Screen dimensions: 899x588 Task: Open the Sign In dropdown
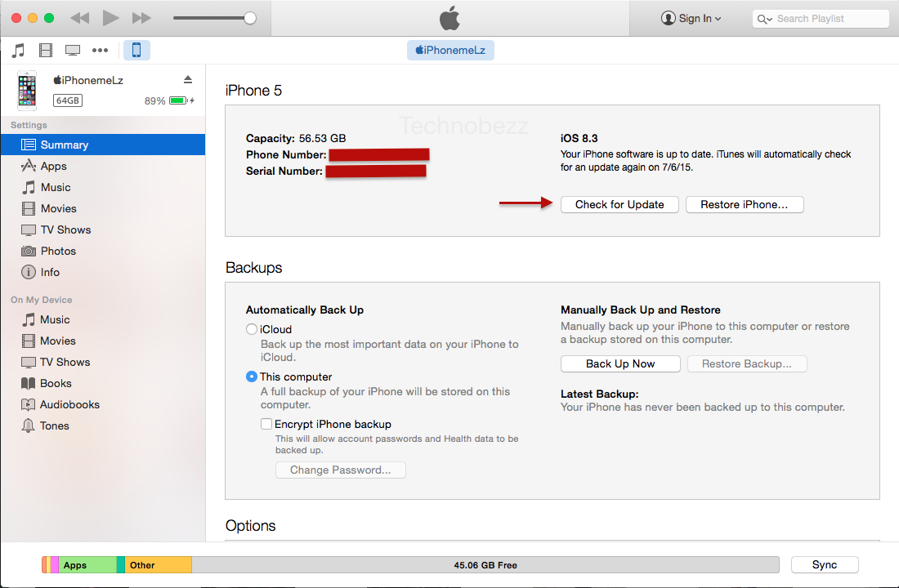click(x=691, y=18)
